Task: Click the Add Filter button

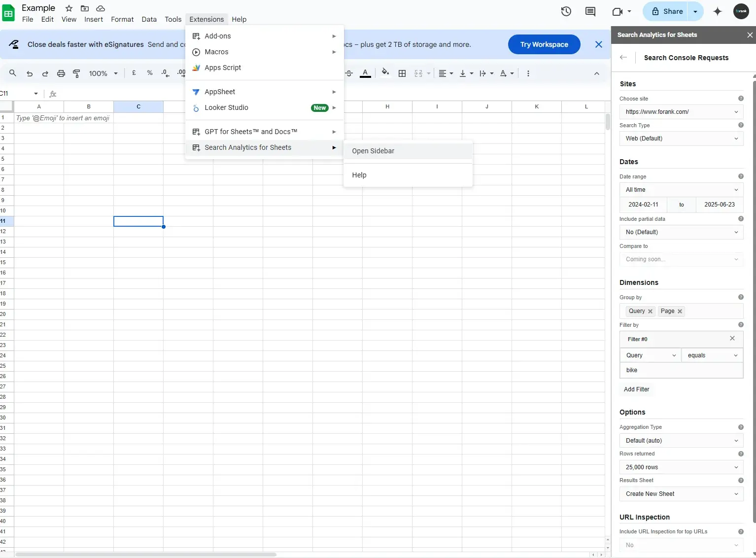Action: 636,389
